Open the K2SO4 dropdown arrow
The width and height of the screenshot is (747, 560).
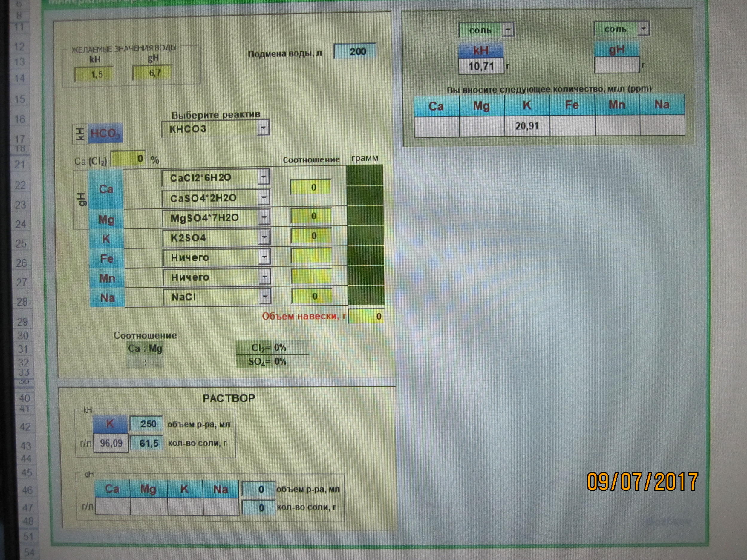pyautogui.click(x=264, y=237)
